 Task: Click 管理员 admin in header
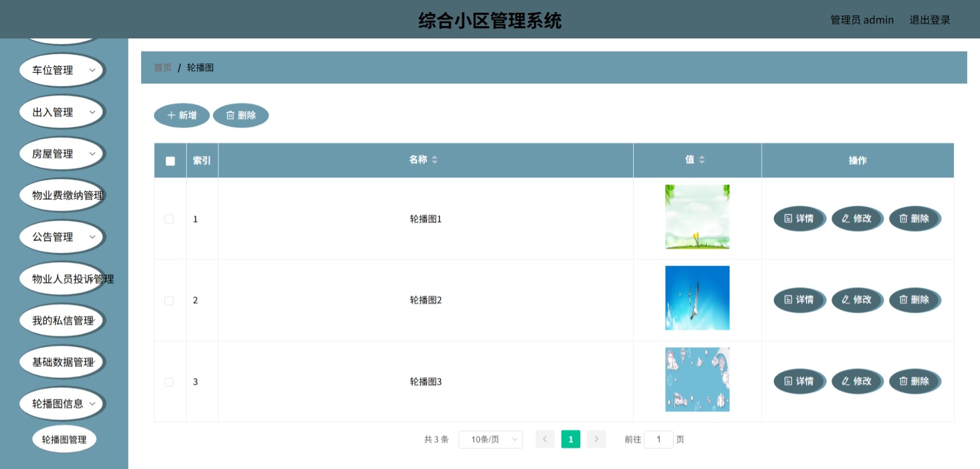862,20
